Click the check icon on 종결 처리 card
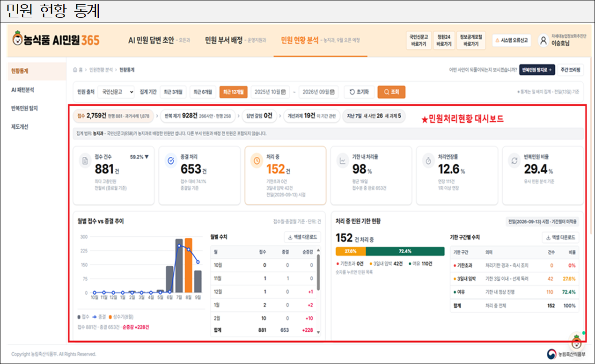This screenshot has width=595, height=364. click(171, 161)
